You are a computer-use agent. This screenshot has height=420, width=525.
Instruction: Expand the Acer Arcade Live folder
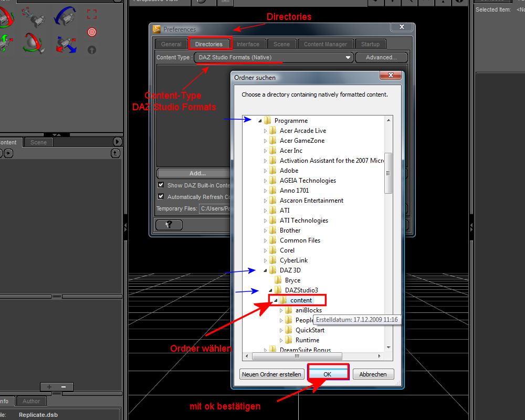pyautogui.click(x=265, y=131)
